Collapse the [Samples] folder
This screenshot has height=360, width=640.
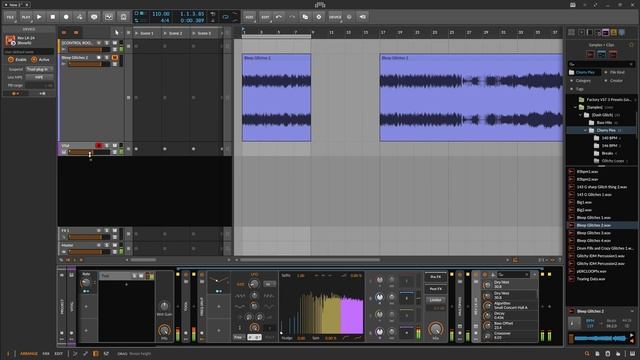pyautogui.click(x=576, y=107)
